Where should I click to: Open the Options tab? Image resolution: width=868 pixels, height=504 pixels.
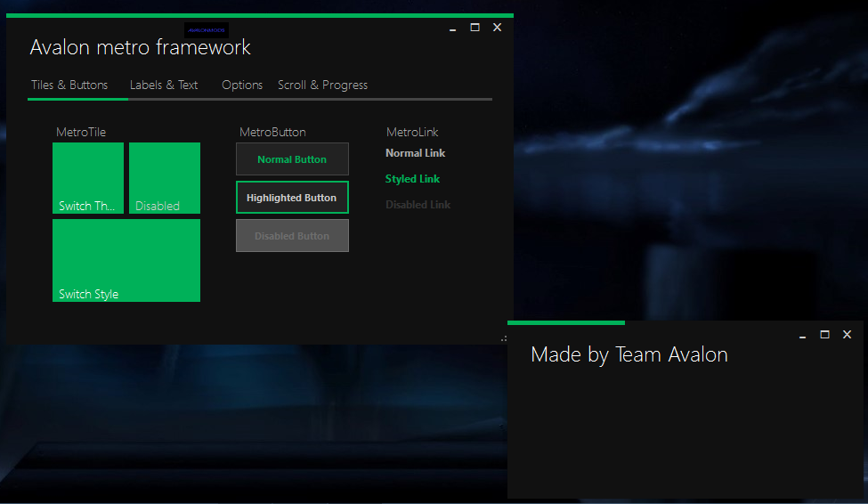click(x=242, y=85)
